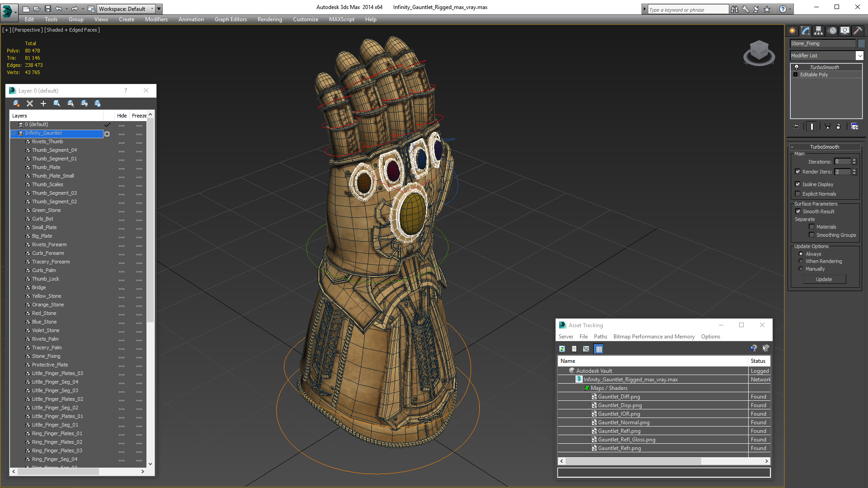Expand the Editable Poly sub-object tree

click(796, 75)
